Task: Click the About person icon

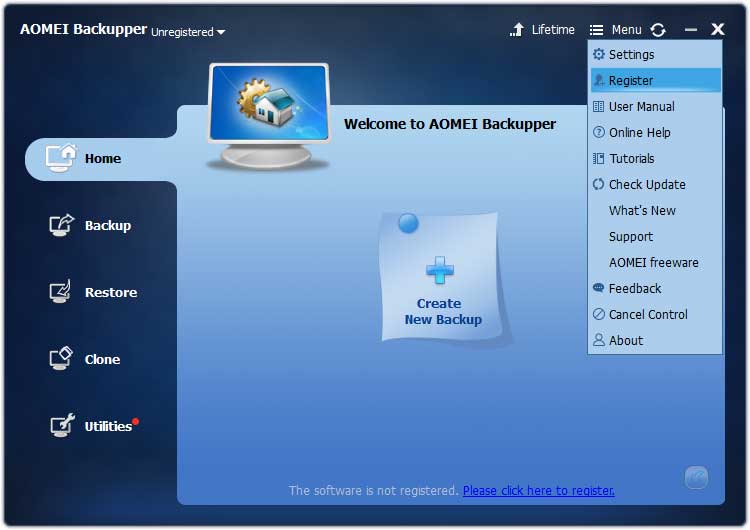Action: click(599, 340)
